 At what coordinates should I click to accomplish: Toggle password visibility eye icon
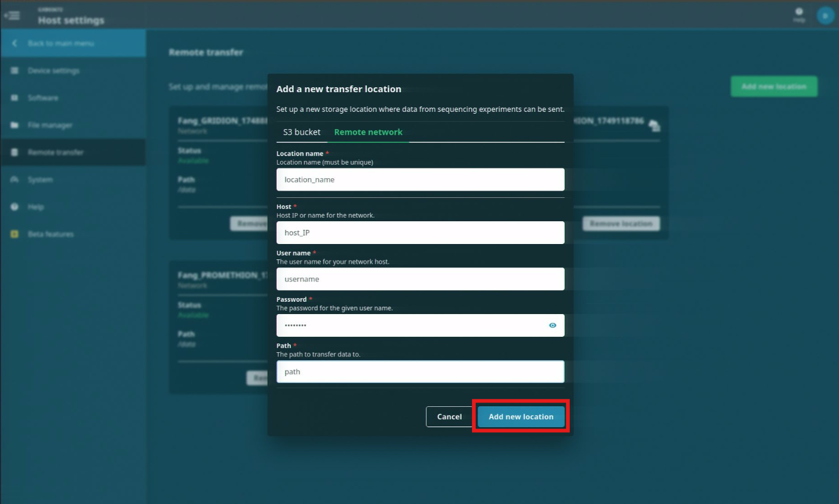553,325
